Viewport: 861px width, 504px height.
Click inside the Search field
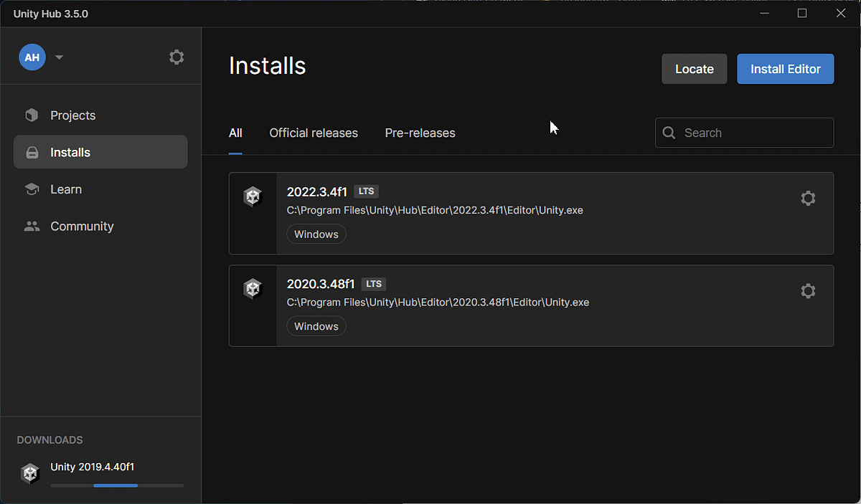(744, 133)
